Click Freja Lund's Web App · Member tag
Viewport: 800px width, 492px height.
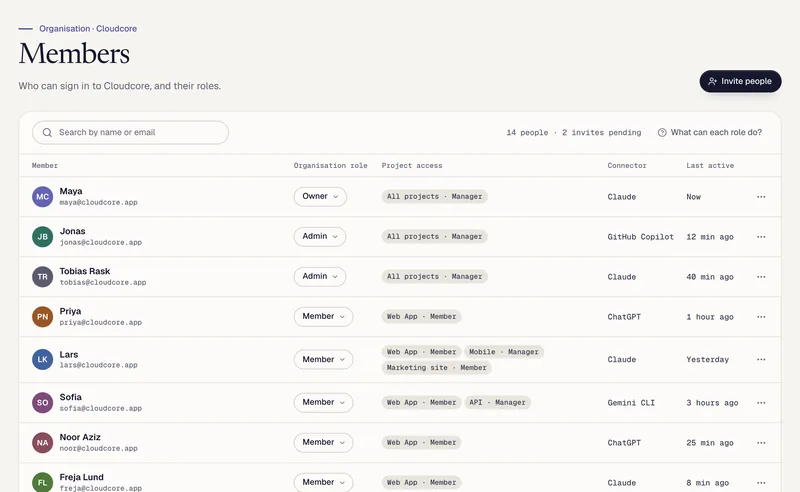(421, 482)
